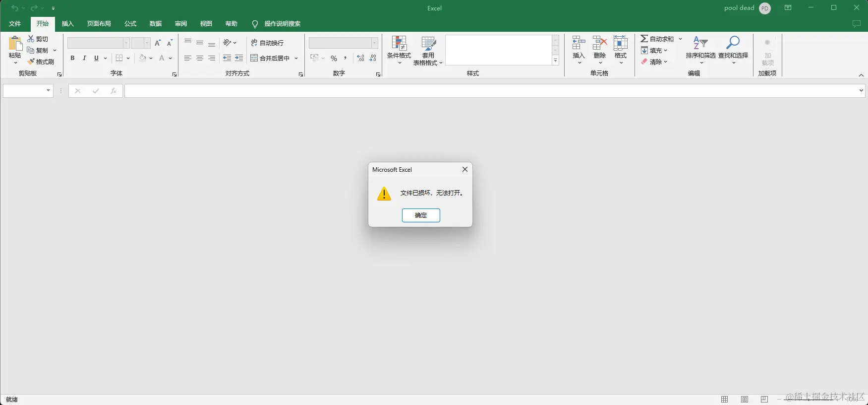868x405 pixels.
Task: Toggle italic formatting
Action: coord(84,58)
